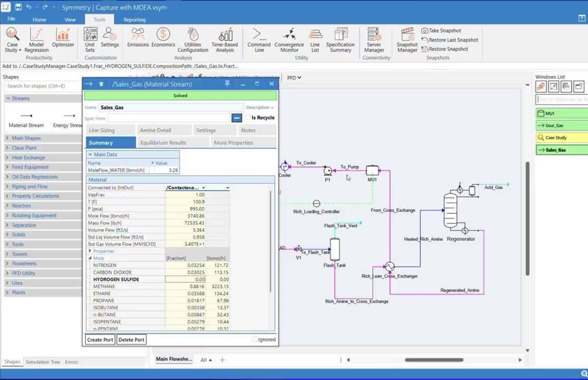Click Restore Last Snapshot
Viewport: 588px width, 380px height.
[x=450, y=40]
